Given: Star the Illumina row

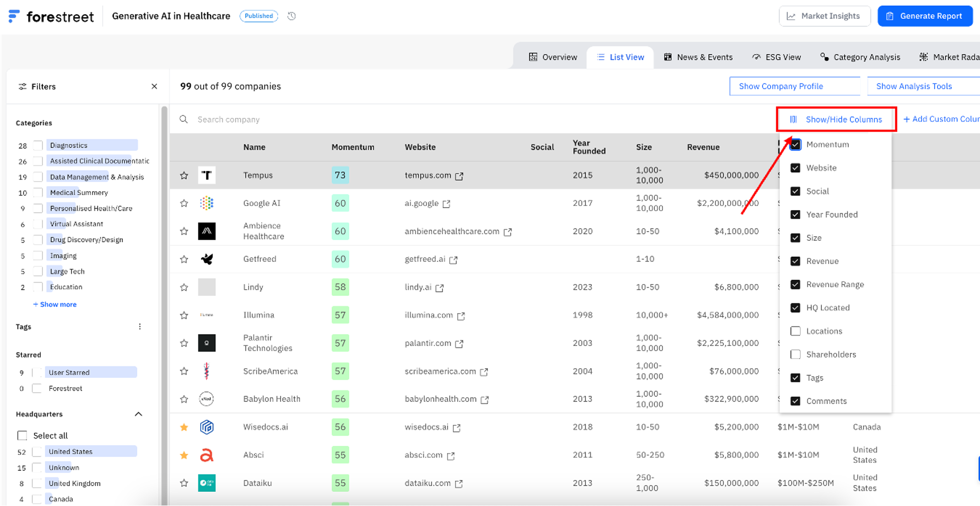Looking at the screenshot, I should (x=184, y=315).
